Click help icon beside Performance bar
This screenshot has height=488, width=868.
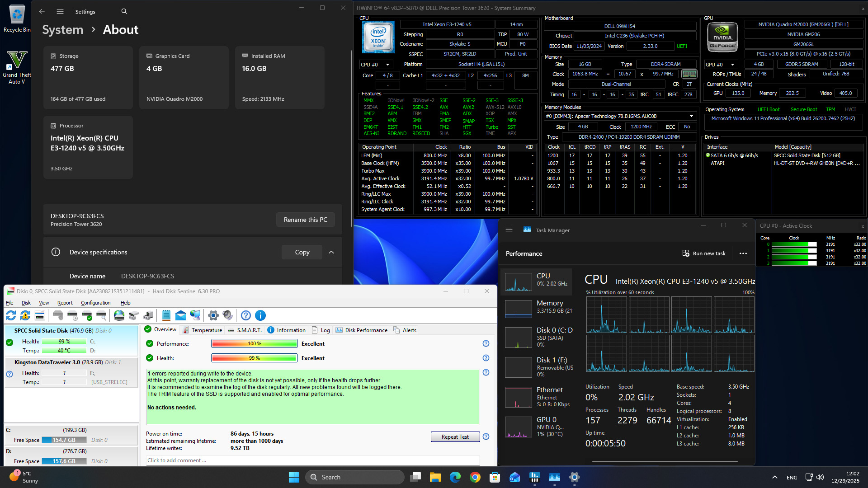tap(486, 344)
